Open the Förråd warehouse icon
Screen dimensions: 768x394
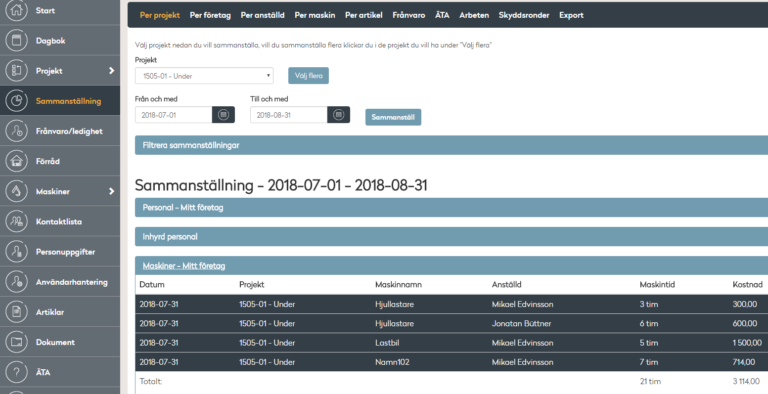click(x=17, y=161)
